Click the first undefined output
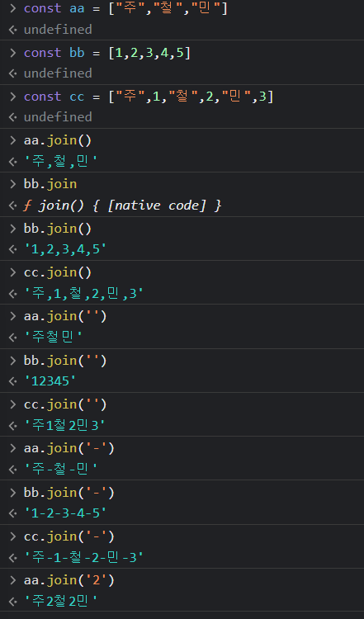 click(58, 30)
